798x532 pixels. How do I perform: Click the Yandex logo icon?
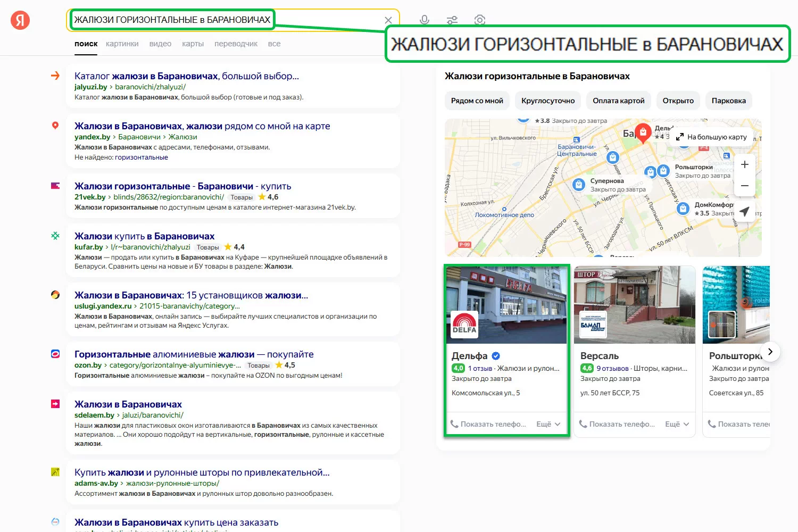point(20,20)
